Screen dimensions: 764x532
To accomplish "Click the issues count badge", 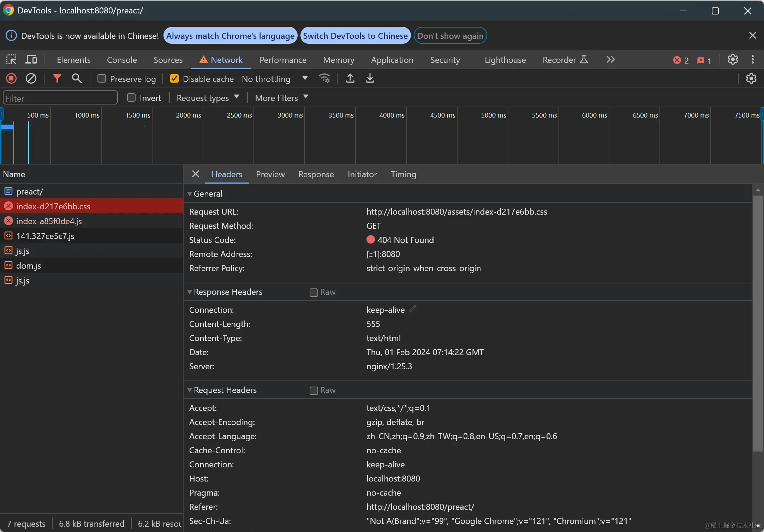I will [x=704, y=60].
